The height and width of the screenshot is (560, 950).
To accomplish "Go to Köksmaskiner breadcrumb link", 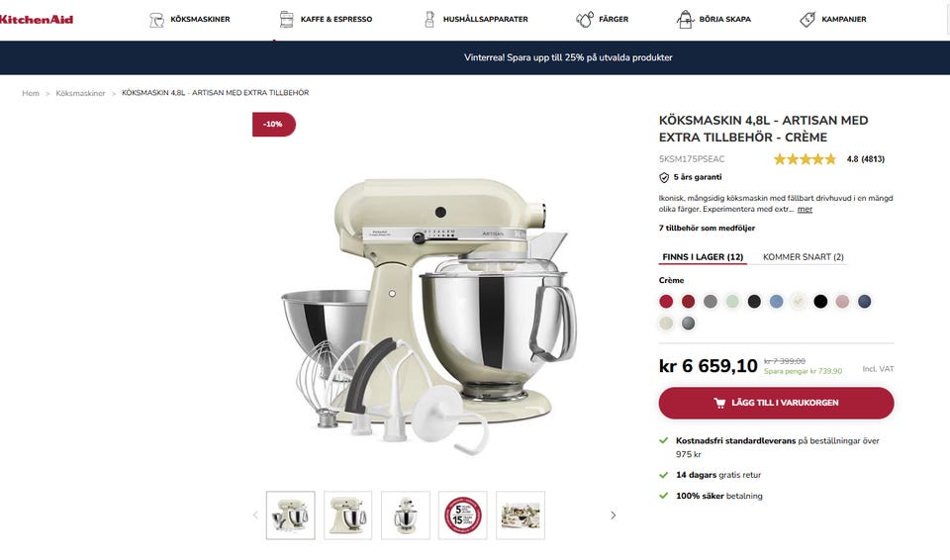I will pos(80,93).
